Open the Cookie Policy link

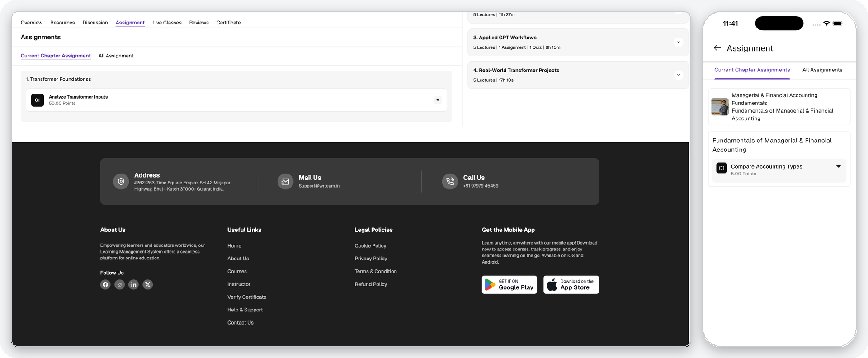point(370,246)
